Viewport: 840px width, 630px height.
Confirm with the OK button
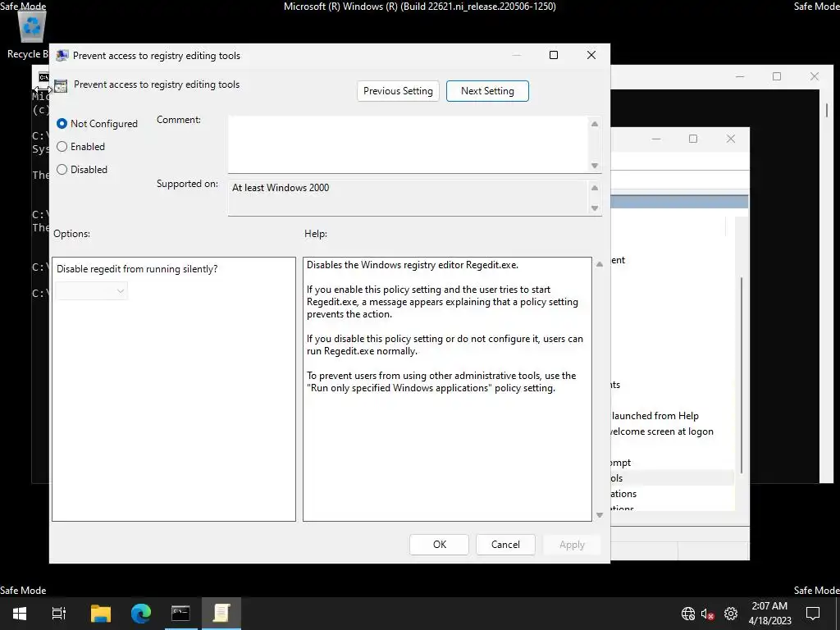click(440, 545)
